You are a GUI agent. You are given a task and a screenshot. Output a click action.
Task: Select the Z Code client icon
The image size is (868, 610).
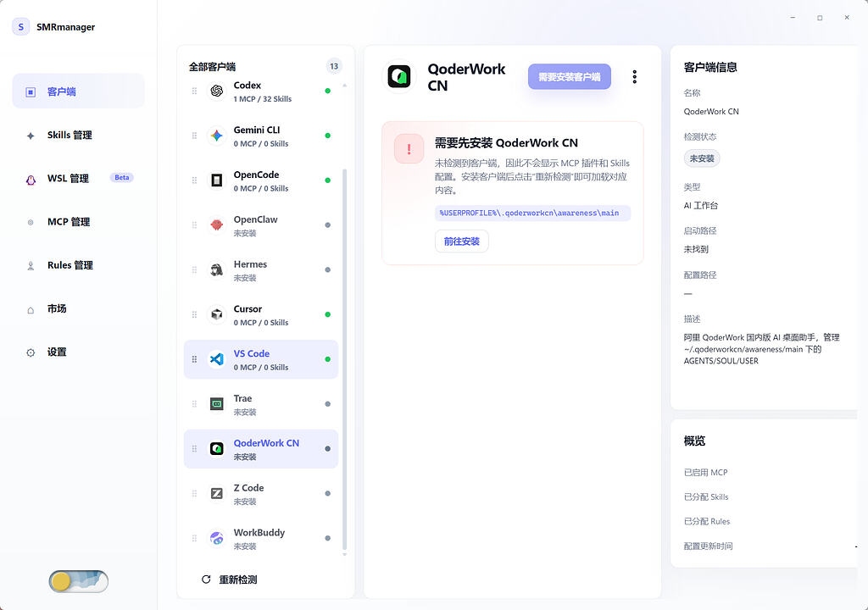[216, 494]
